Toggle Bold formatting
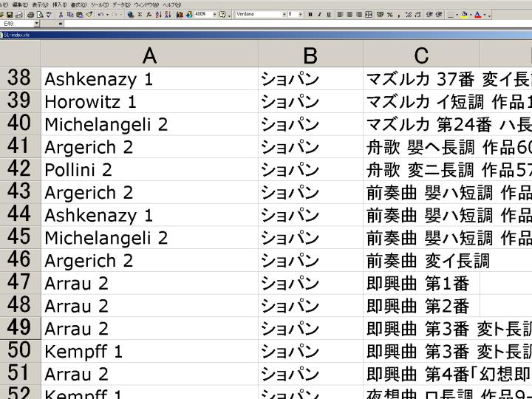This screenshot has height=399, width=532. (310, 15)
